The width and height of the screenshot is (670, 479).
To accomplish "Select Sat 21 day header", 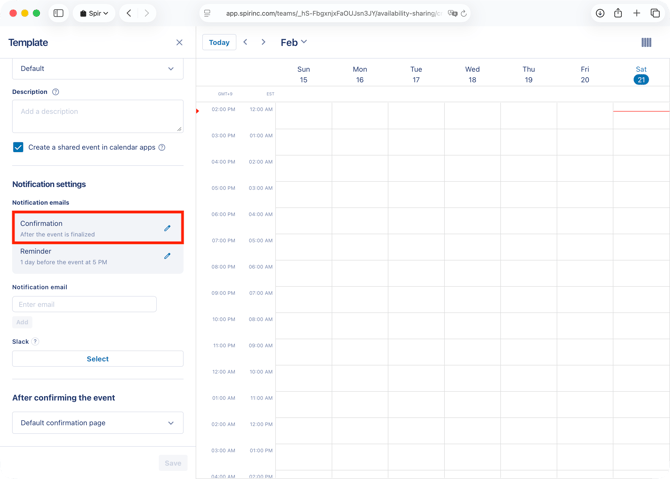I will 641,75.
